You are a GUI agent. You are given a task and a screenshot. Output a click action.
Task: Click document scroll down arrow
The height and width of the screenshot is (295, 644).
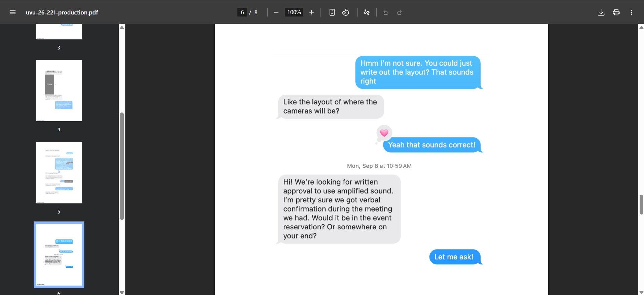(x=641, y=292)
